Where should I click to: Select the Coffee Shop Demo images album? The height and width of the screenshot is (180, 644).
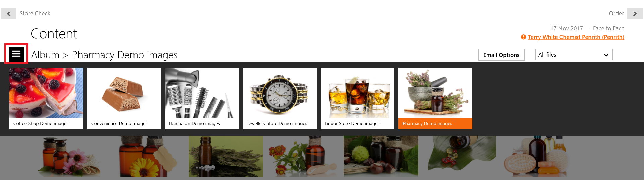(x=46, y=98)
